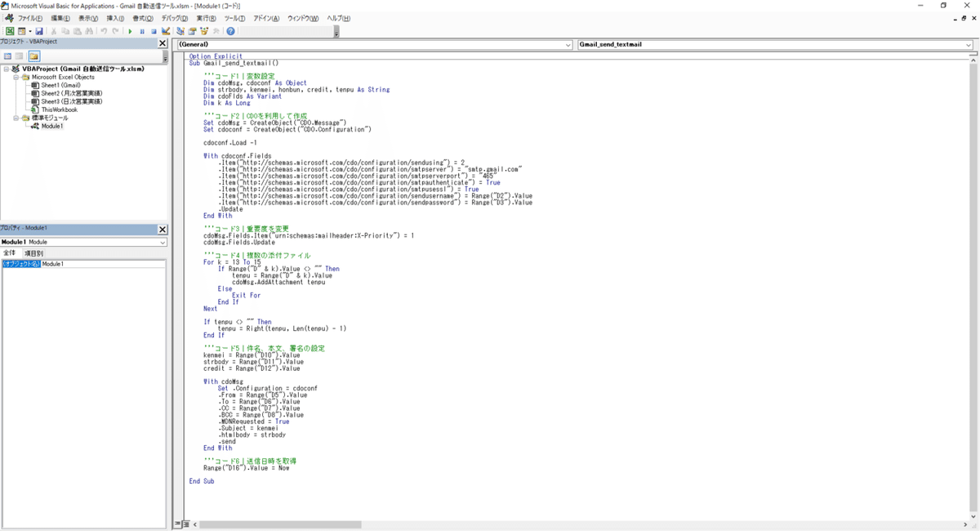Open the アドイン(A) menu
This screenshot has width=980, height=531.
[266, 18]
